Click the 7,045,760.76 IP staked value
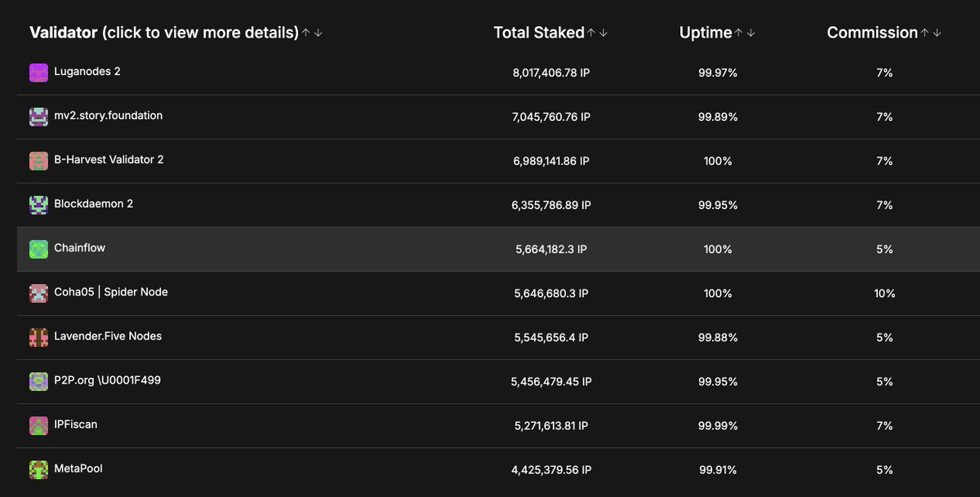This screenshot has width=980, height=497. (551, 117)
